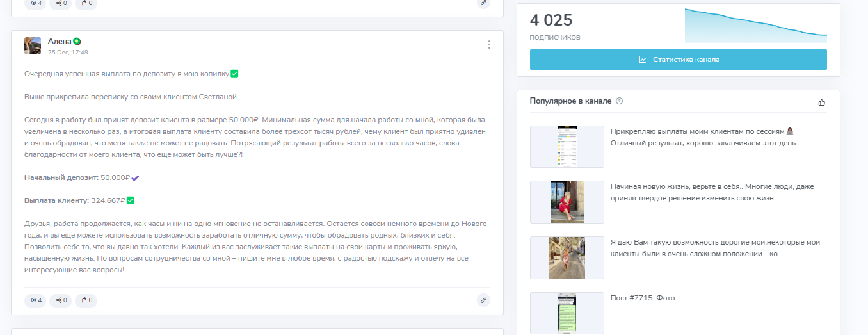
Task: Click the shares counter on Алёна's post
Action: [61, 300]
